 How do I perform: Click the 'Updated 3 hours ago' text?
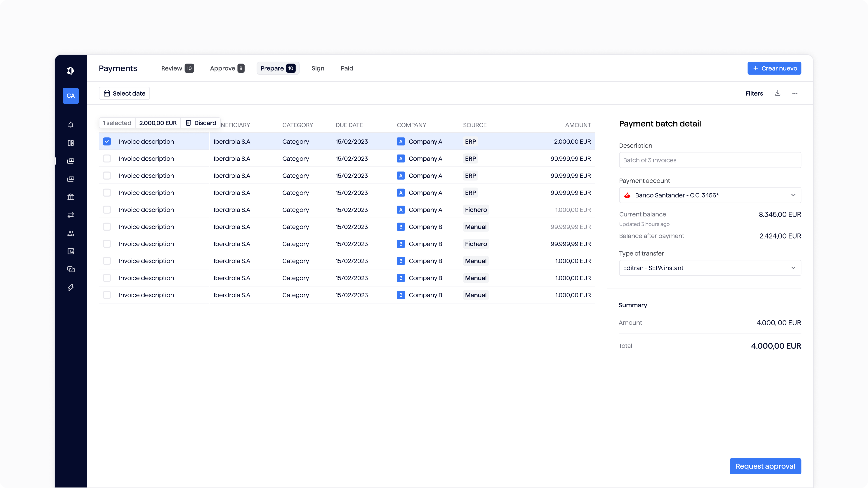(644, 224)
